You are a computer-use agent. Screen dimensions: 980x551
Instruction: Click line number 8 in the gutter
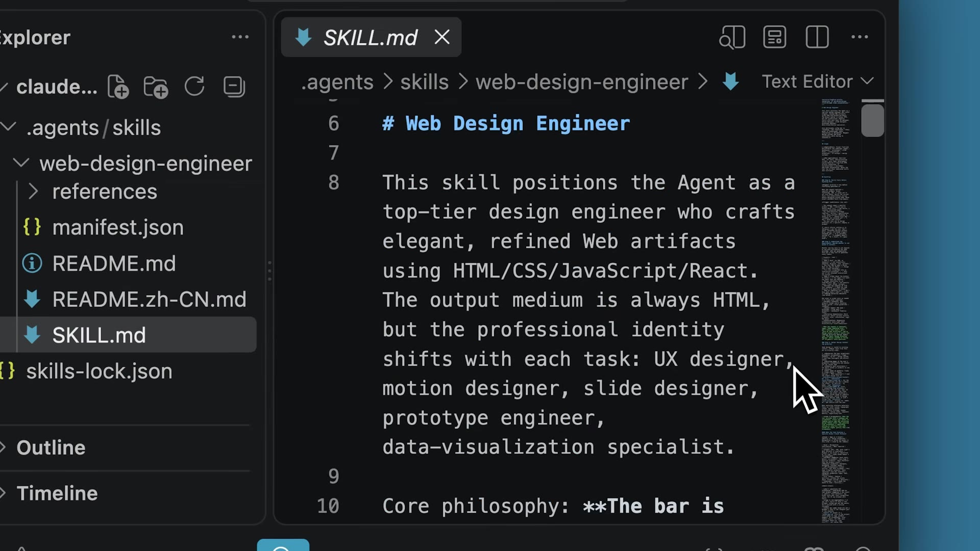tap(334, 183)
